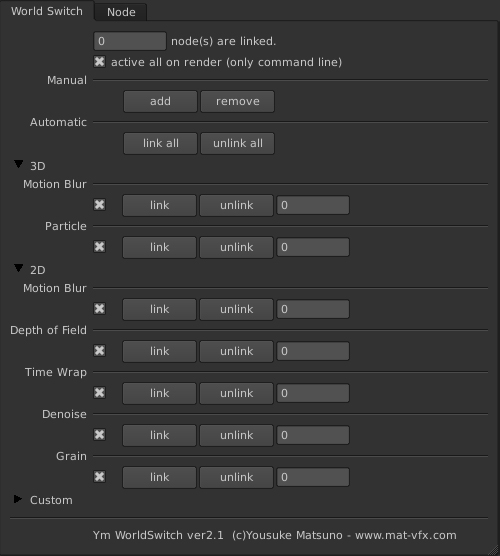Collapse the 2D section triangle
The width and height of the screenshot is (500, 556).
(18, 268)
